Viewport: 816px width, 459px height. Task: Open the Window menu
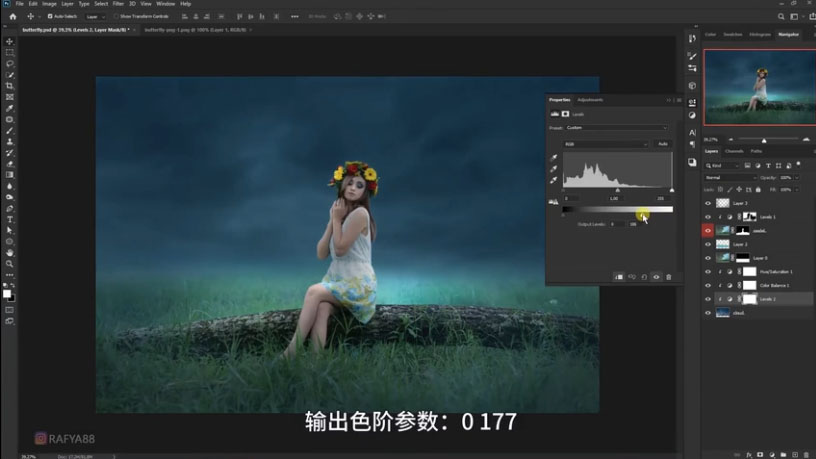tap(165, 4)
